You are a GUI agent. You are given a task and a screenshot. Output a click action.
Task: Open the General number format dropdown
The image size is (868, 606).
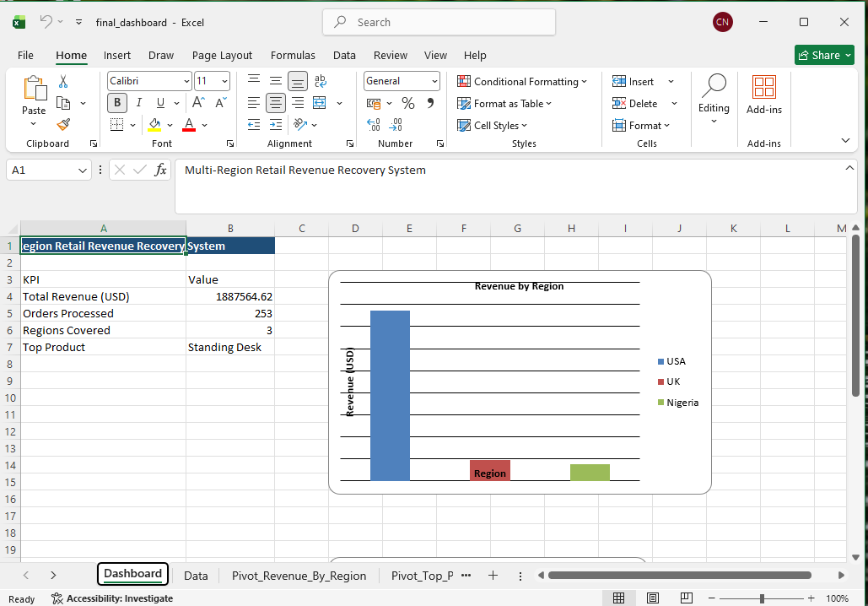coord(434,81)
